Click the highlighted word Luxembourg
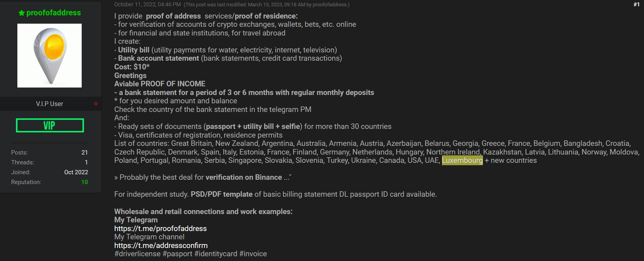The height and width of the screenshot is (261, 644). [462, 160]
